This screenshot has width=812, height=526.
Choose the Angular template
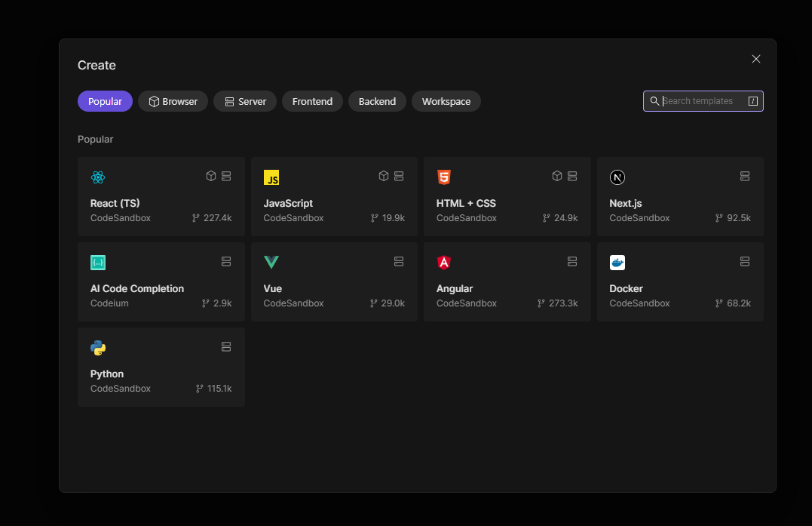click(x=507, y=282)
